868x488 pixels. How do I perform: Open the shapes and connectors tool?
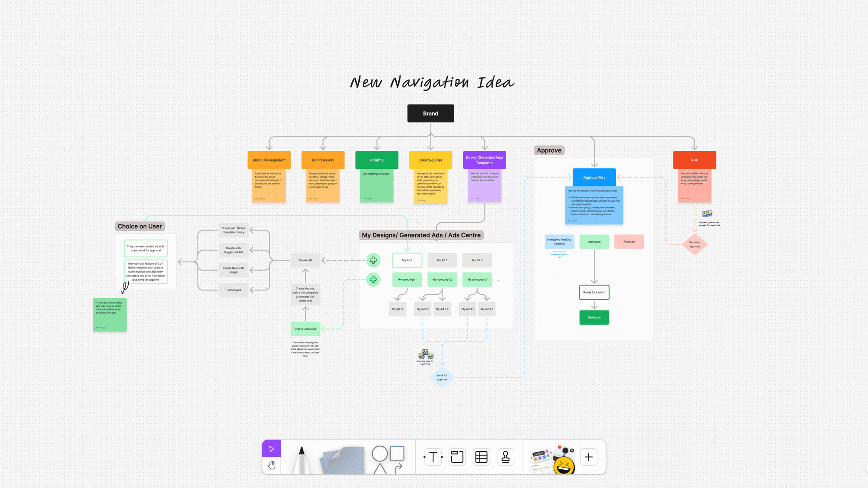click(x=388, y=456)
